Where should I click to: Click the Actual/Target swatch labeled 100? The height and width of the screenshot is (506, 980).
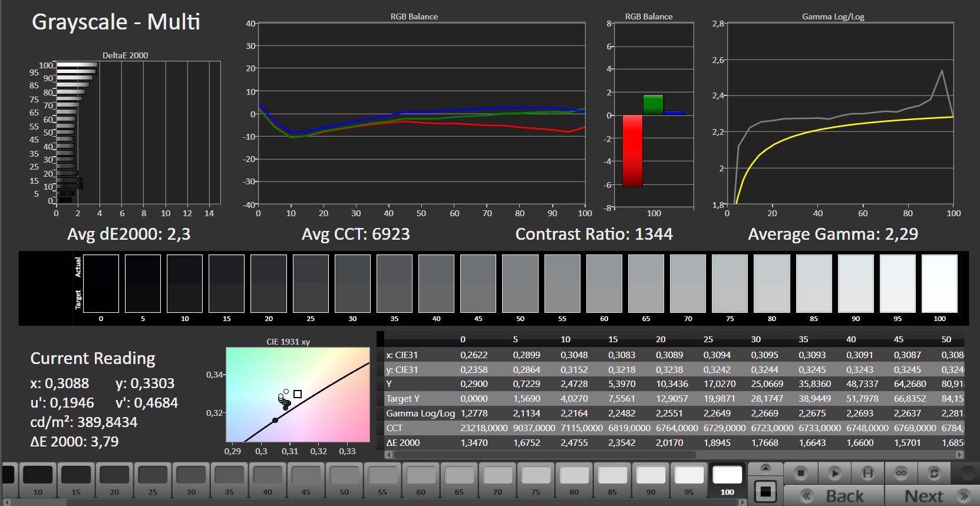tap(939, 283)
